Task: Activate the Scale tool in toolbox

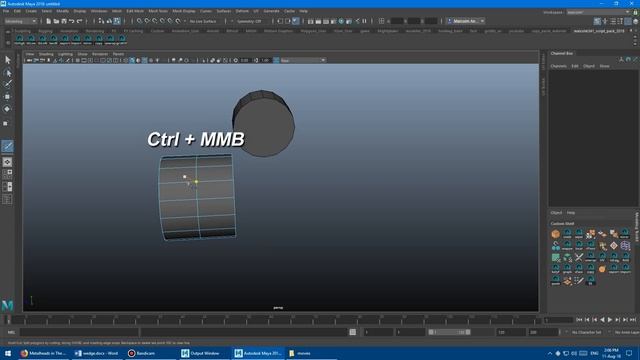Action: coord(6,123)
